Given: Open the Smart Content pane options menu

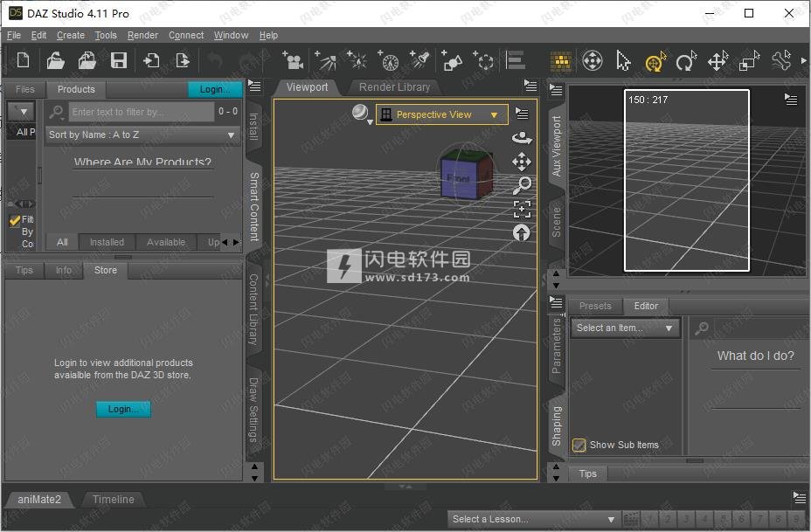Looking at the screenshot, I should click(x=254, y=86).
